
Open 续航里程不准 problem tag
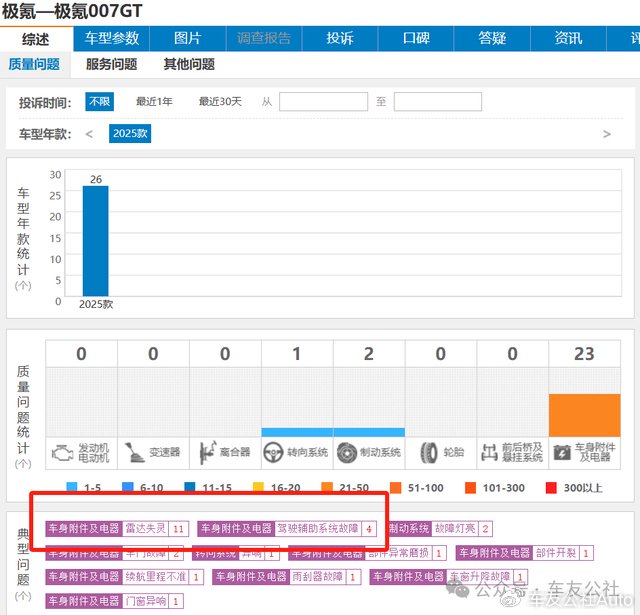click(x=124, y=577)
